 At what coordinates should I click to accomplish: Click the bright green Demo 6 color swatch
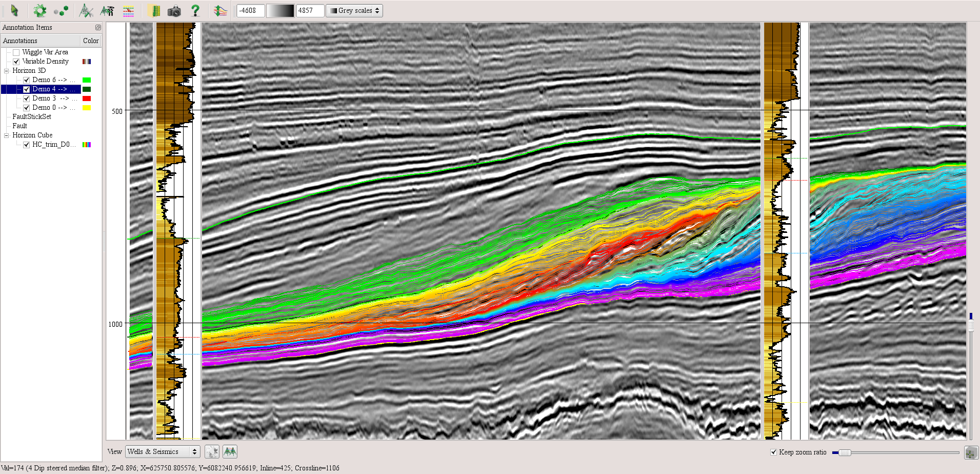click(x=87, y=80)
